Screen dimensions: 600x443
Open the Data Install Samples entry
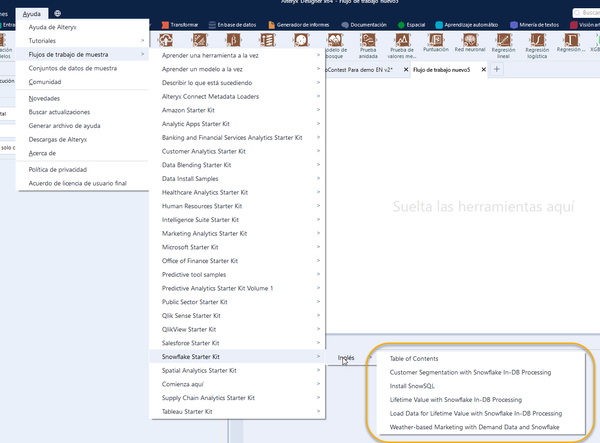pyautogui.click(x=237, y=179)
